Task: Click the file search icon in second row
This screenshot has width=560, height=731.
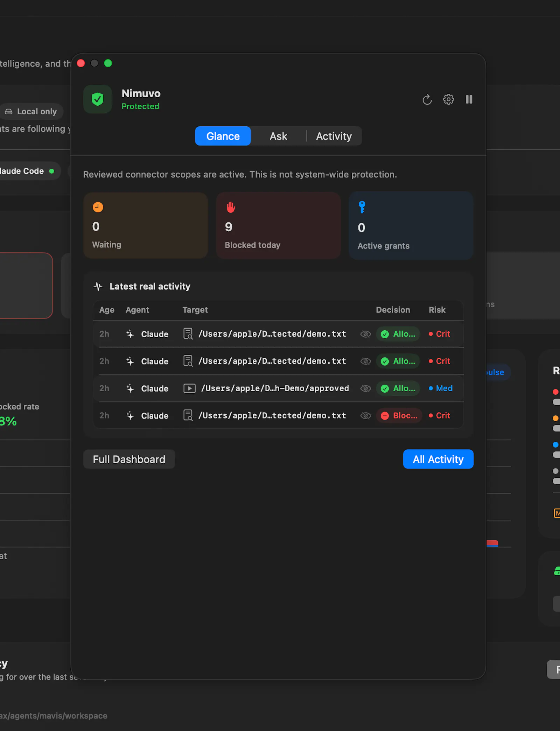Action: click(188, 361)
